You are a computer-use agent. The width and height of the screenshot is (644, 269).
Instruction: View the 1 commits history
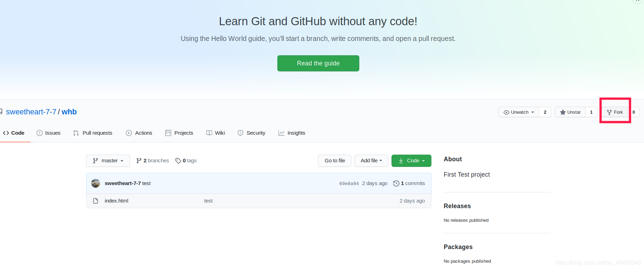tap(409, 183)
